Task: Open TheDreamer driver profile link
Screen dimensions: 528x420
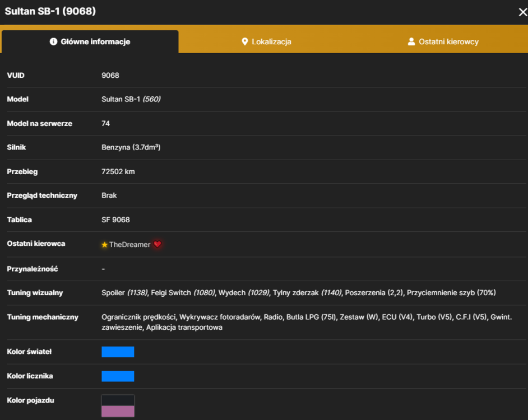Action: [x=129, y=245]
